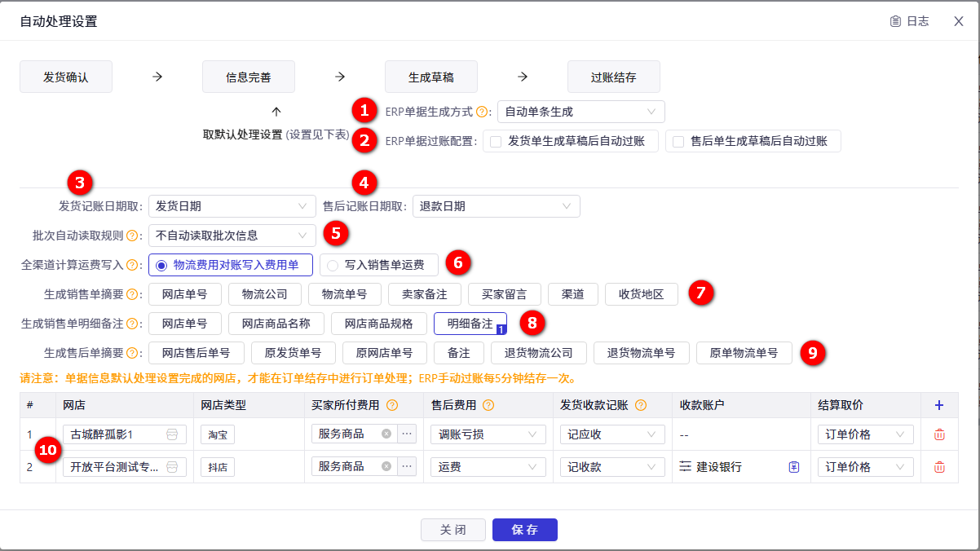980x551 pixels.
Task: Click the 古城醉孤影1 shop field
Action: [125, 434]
